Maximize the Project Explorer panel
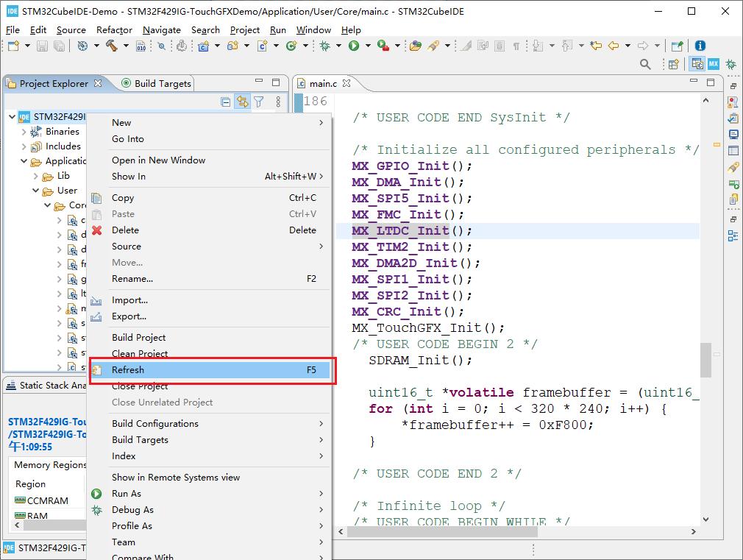Image resolution: width=743 pixels, height=560 pixels. pyautogui.click(x=276, y=82)
